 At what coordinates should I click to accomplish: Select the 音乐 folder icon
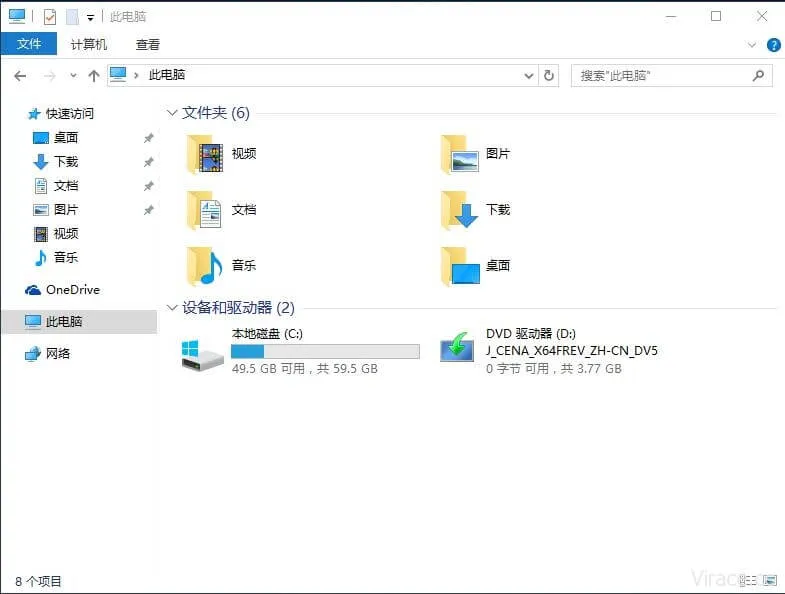coord(204,266)
